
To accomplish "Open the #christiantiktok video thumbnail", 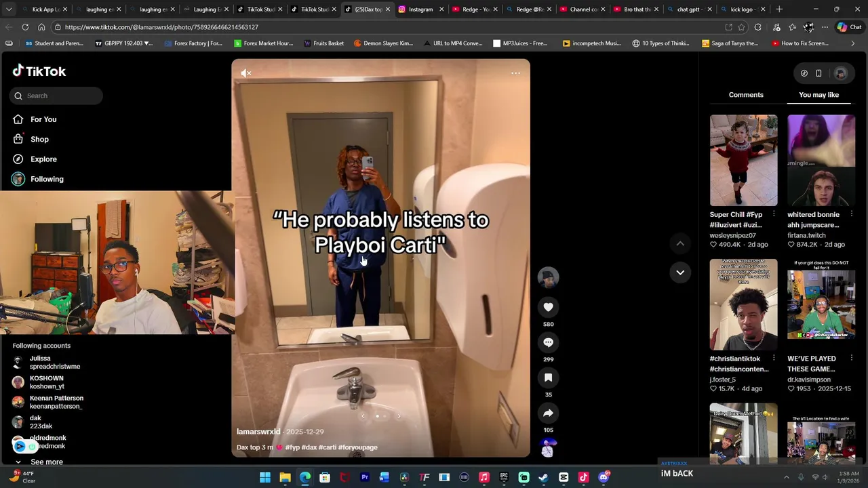I will tap(744, 304).
